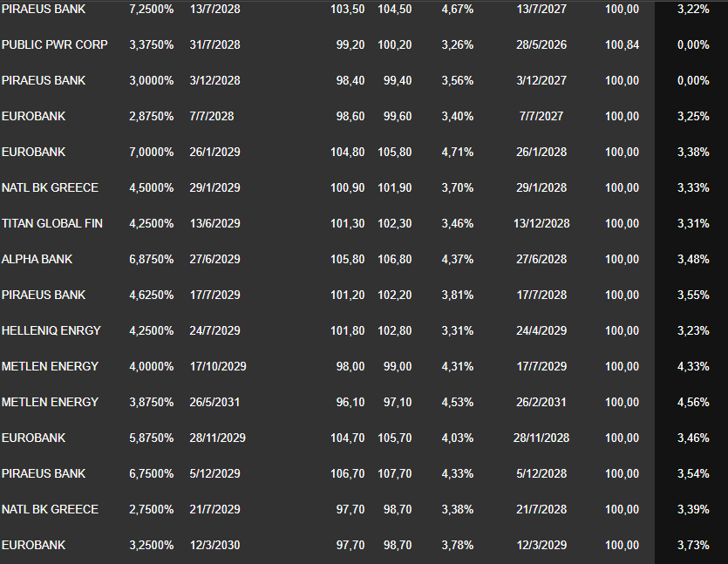The height and width of the screenshot is (564, 728).
Task: Click maturity date 13/6/2029
Action: click(215, 223)
